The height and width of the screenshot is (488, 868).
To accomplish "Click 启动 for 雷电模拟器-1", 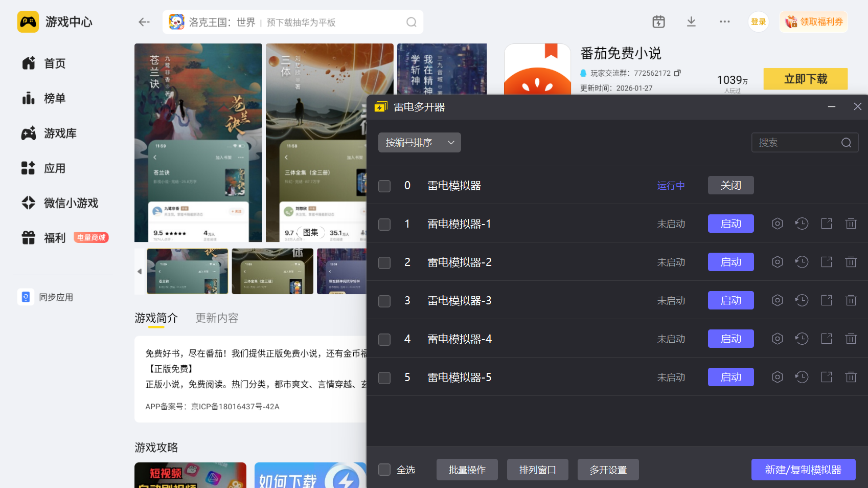I will click(x=731, y=224).
